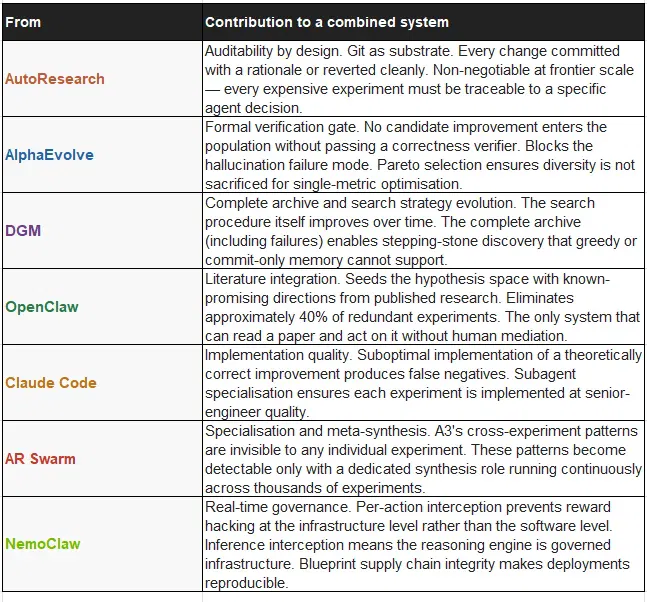Click the 'Formal verification gate' description cell
The image size is (647, 602).
423,155
